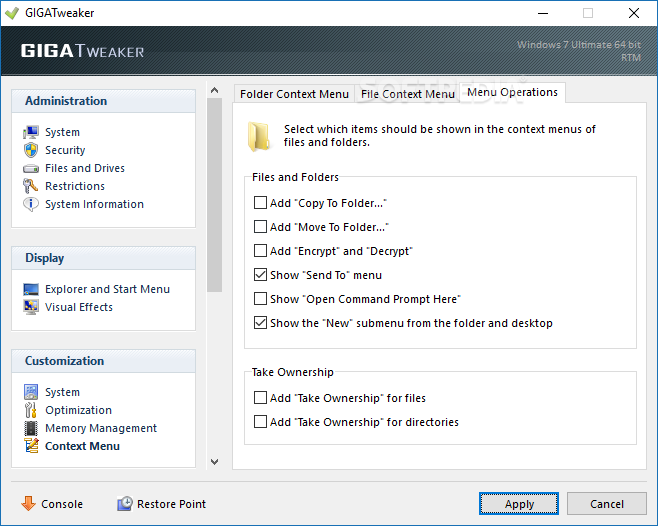Click the sidebar scrollbar thumb
This screenshot has height=526, width=658.
pyautogui.click(x=214, y=195)
